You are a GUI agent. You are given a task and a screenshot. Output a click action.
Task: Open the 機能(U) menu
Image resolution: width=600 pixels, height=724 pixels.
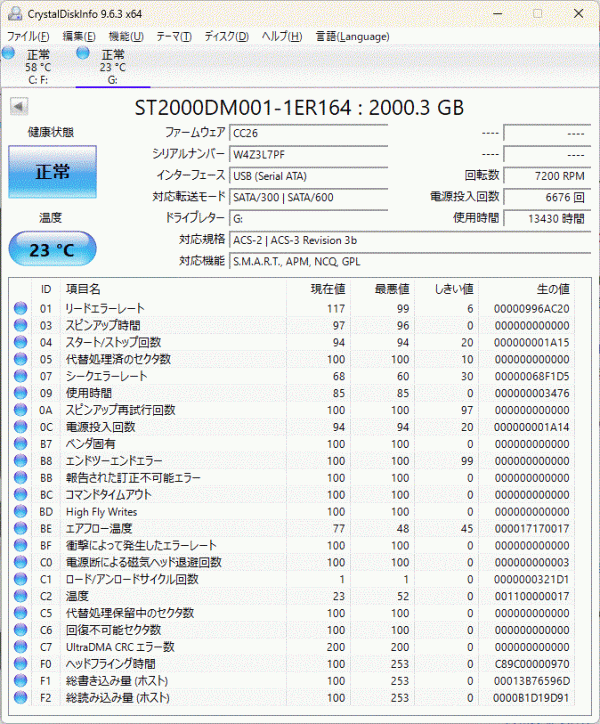coord(126,36)
